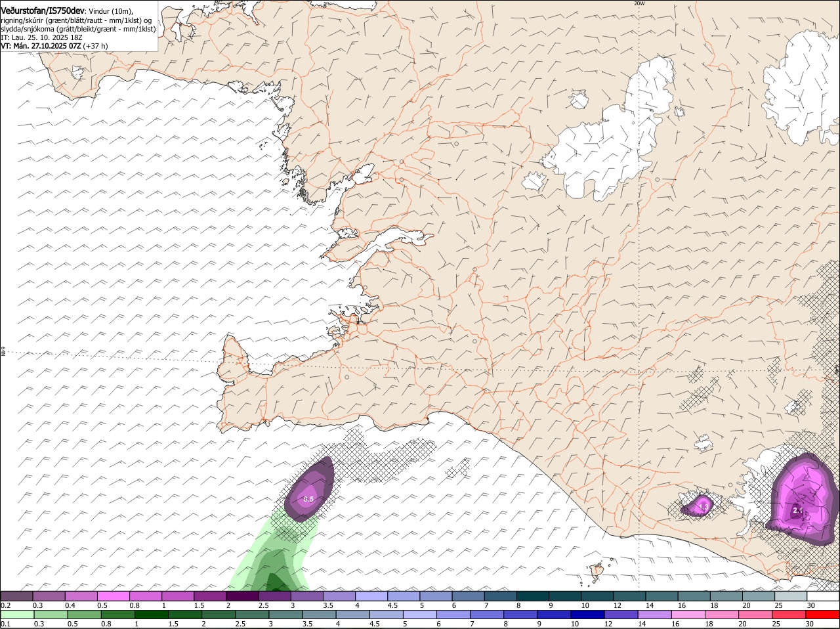Pick the darkest green swatch labeled 1
The width and height of the screenshot is (840, 629).
[x=151, y=615]
